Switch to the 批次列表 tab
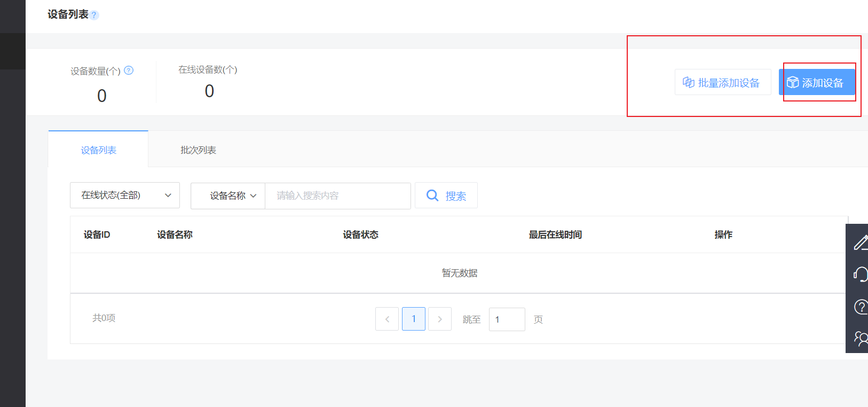 [x=198, y=150]
